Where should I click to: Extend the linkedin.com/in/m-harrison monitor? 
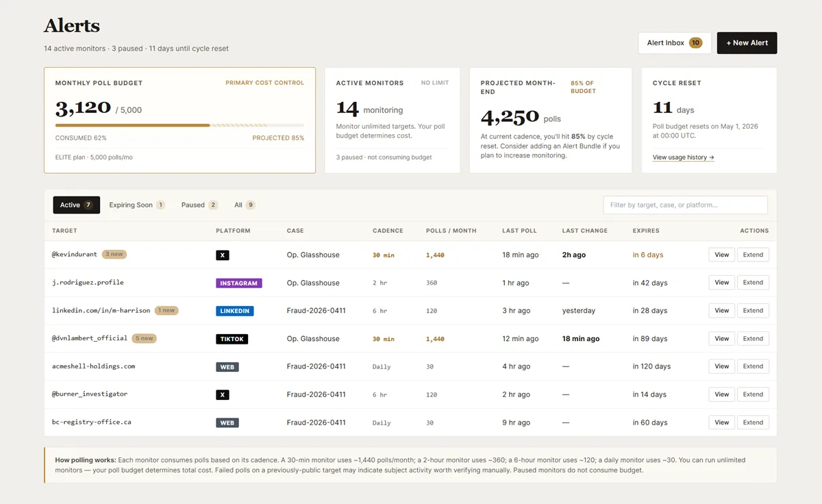[753, 310]
